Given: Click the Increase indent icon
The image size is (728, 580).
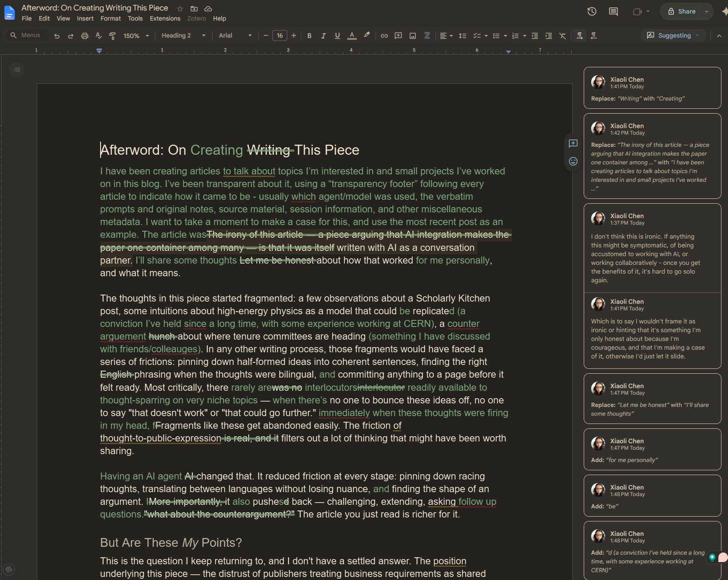Looking at the screenshot, I should [x=548, y=36].
